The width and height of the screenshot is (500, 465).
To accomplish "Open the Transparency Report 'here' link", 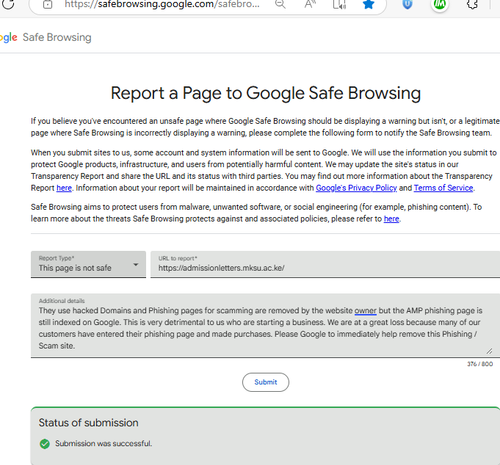I will click(x=64, y=188).
